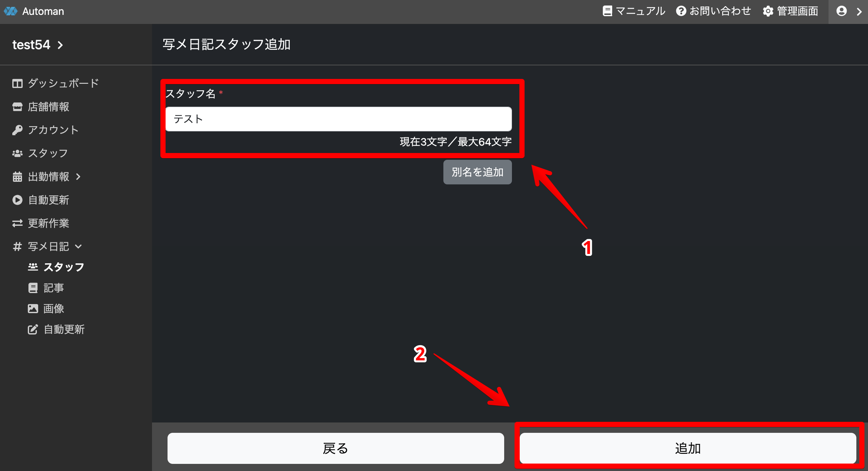This screenshot has width=868, height=471.
Task: Open 管理画面 via the gear icon
Action: tap(768, 11)
